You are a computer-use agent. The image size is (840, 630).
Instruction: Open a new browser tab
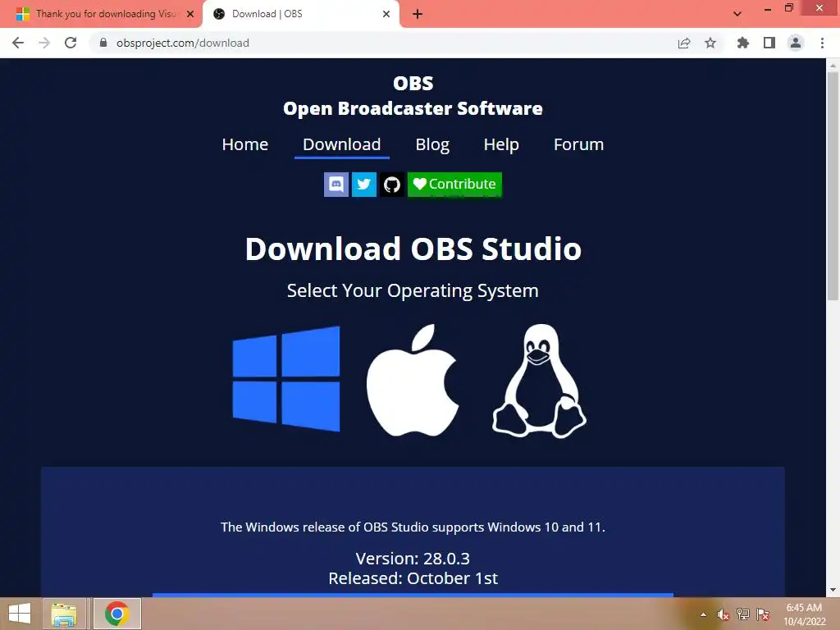pyautogui.click(x=418, y=14)
